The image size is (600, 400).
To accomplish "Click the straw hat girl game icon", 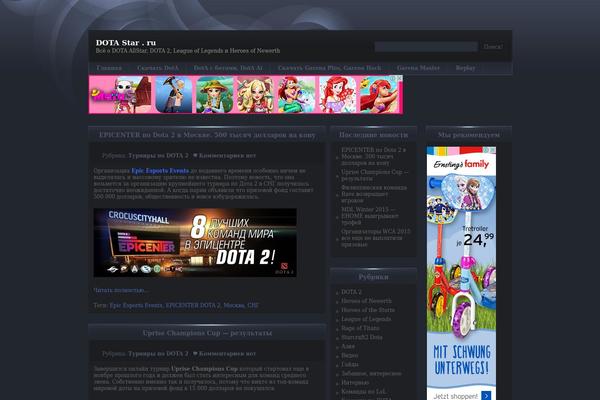I will 215,95.
